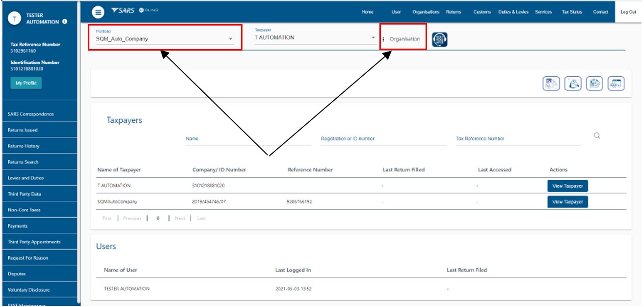644x307 pixels.
Task: Open the hamburger menu in the header
Action: click(x=98, y=12)
